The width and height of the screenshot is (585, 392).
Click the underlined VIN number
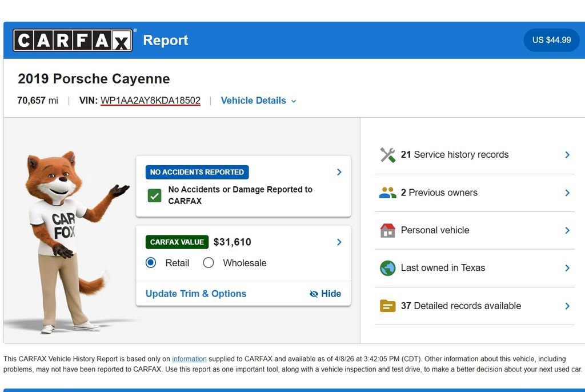click(150, 101)
